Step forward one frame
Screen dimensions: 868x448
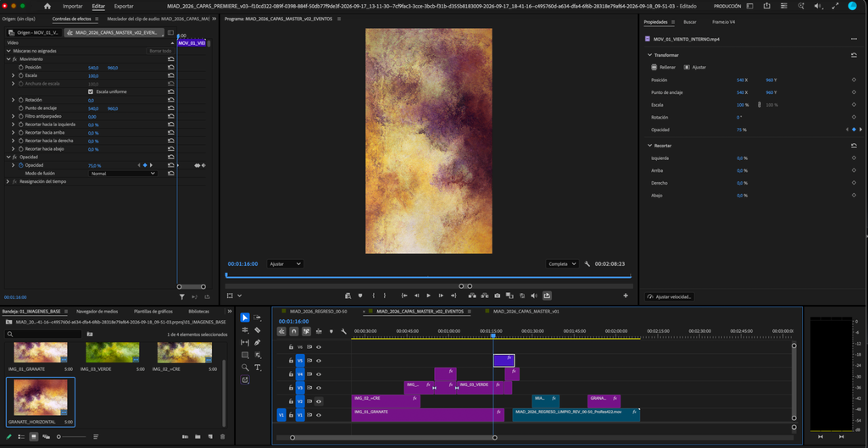pyautogui.click(x=441, y=296)
